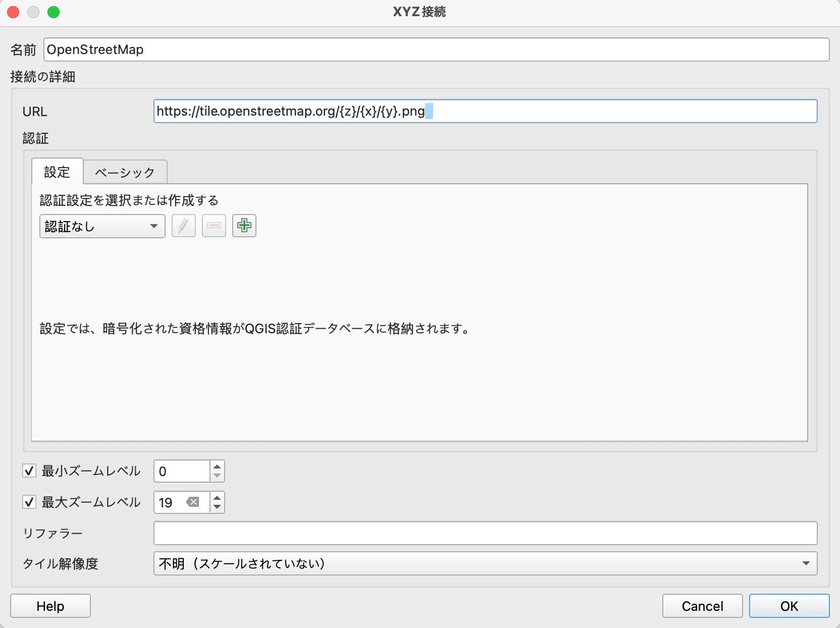Toggle the 最大ズームレベル checkbox

pyautogui.click(x=29, y=502)
